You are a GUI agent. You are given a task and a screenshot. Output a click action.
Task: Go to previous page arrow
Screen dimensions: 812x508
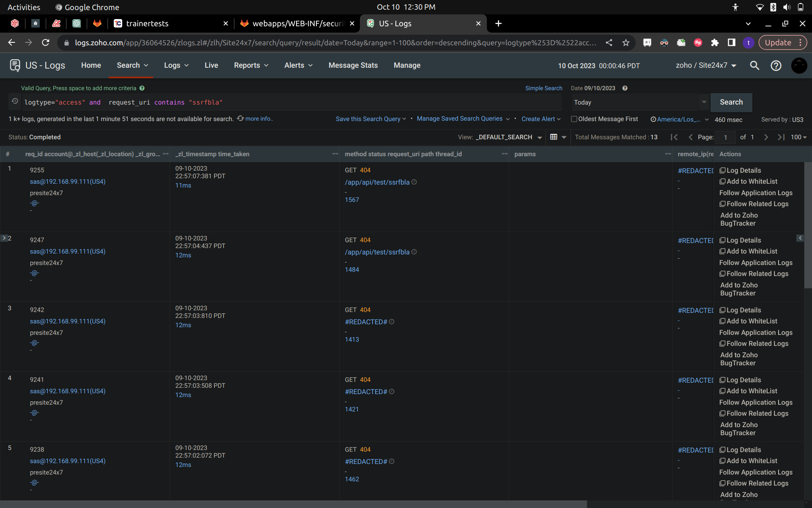pyautogui.click(x=690, y=137)
